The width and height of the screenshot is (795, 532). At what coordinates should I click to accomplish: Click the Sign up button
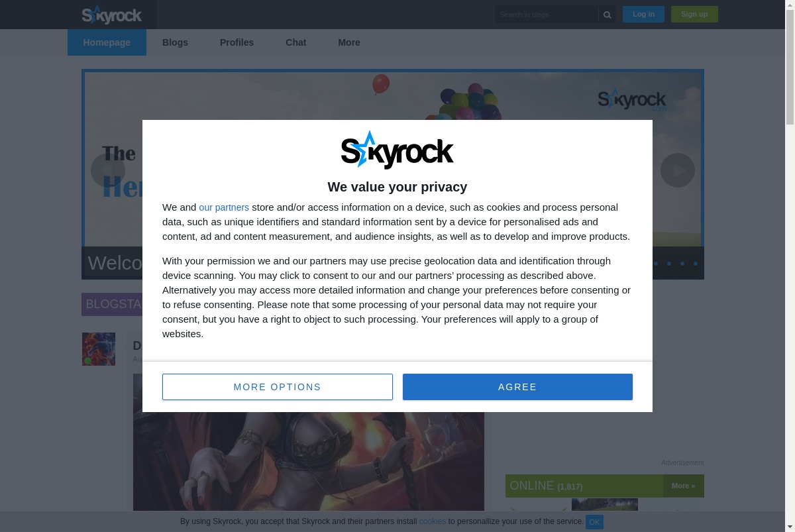694,14
